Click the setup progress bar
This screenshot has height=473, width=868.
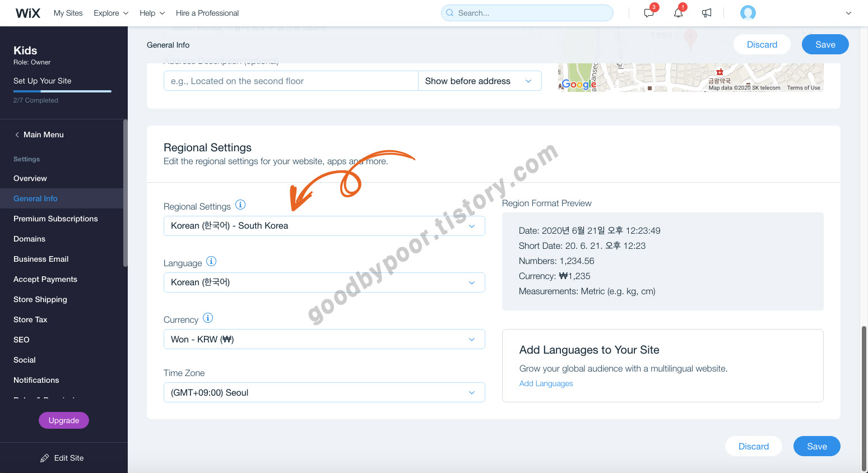pos(62,91)
